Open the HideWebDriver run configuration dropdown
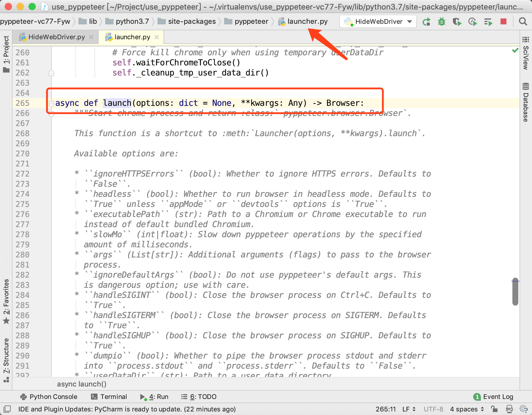The width and height of the screenshot is (532, 415). tap(378, 21)
